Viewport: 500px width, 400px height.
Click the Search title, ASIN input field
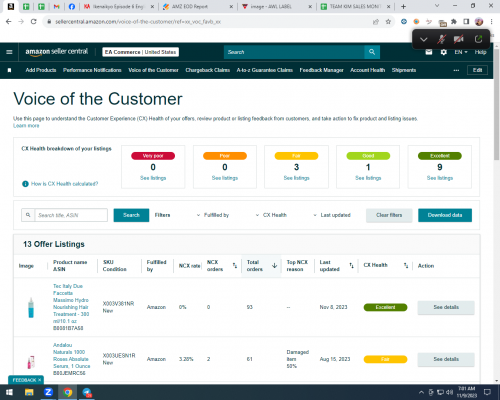point(71,215)
